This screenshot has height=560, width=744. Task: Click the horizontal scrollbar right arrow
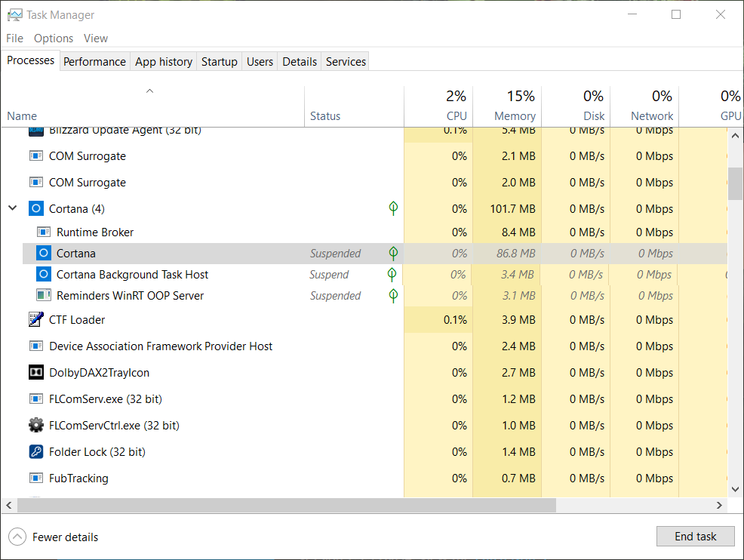(x=721, y=504)
